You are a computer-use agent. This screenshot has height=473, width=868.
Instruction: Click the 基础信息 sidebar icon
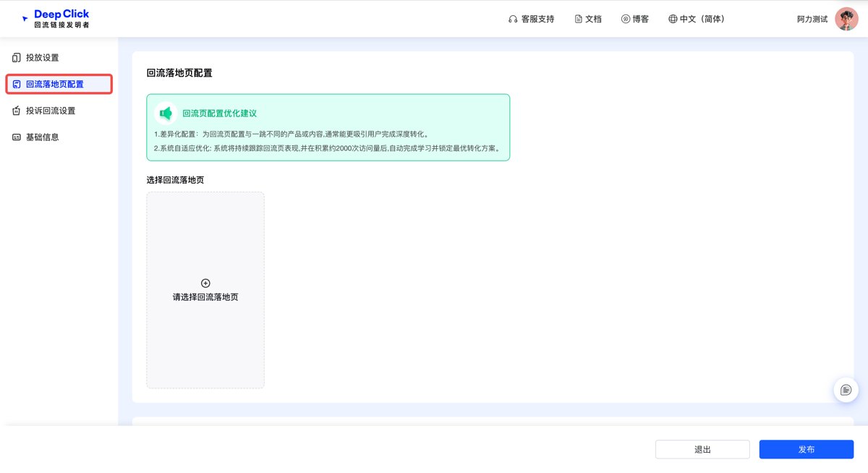tap(17, 137)
